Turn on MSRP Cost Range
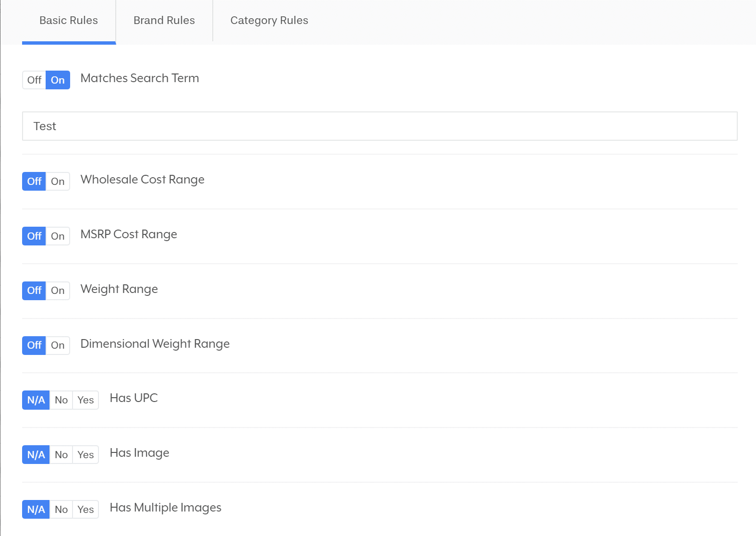Screen dimensions: 756x536 (x=58, y=236)
